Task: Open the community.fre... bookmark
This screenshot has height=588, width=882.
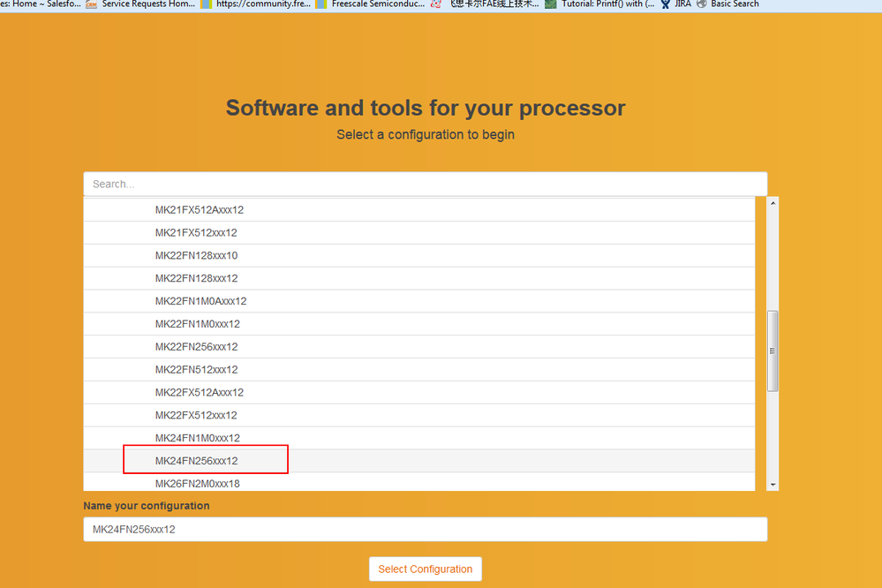Action: point(256,4)
